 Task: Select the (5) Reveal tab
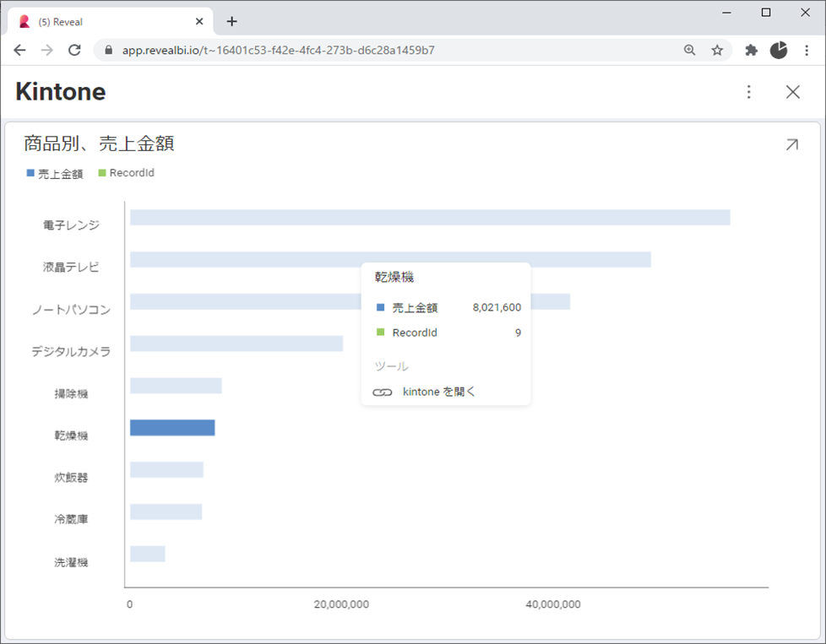[111, 22]
